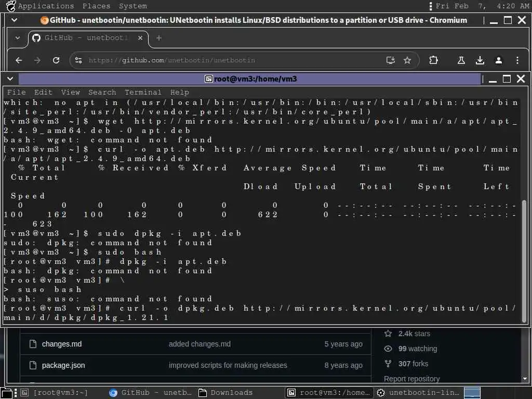Open the System menu in top panel
The height and width of the screenshot is (399, 532).
point(133,6)
